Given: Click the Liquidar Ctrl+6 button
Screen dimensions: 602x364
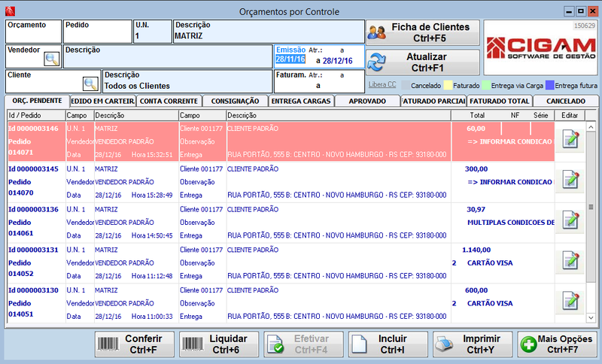Looking at the screenshot, I should pos(219,344).
